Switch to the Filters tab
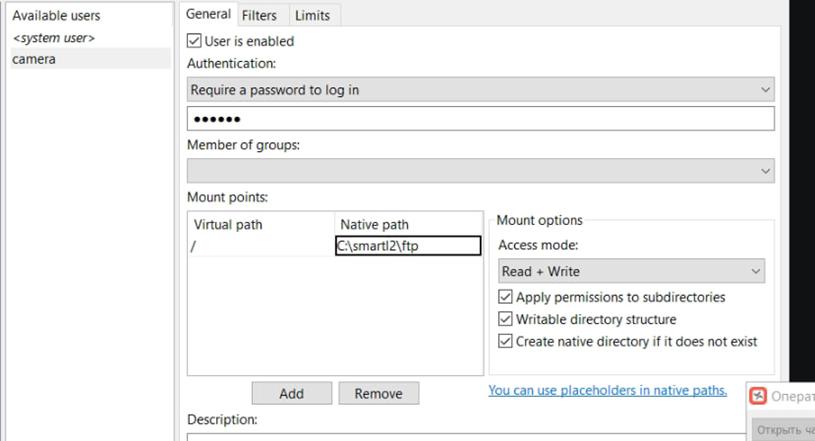Image resolution: width=815 pixels, height=441 pixels. point(260,15)
